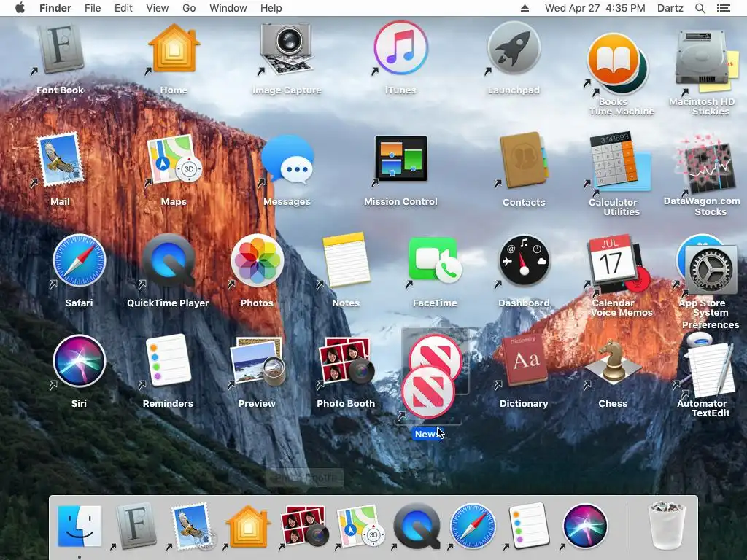Click the eject icon in menu bar
Image resolution: width=747 pixels, height=560 pixels.
pyautogui.click(x=525, y=8)
